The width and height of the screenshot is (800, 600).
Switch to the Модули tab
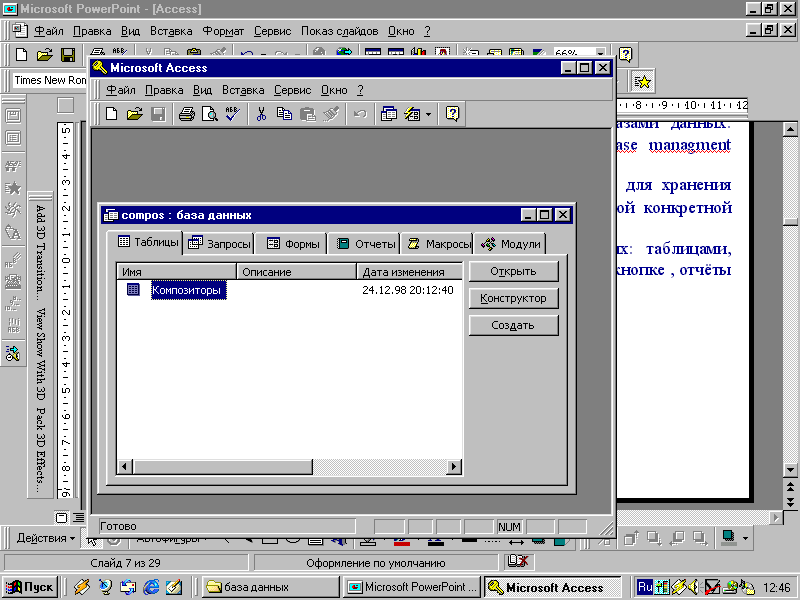(x=510, y=244)
